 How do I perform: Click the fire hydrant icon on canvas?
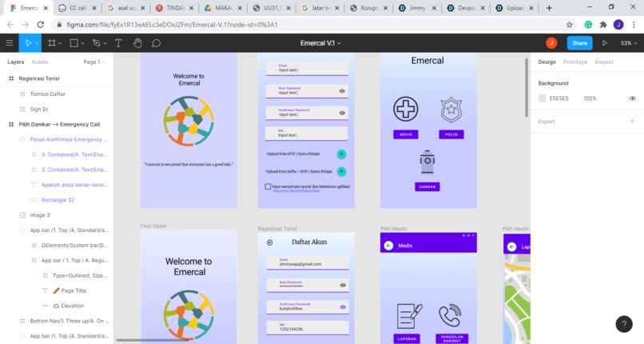point(427,162)
